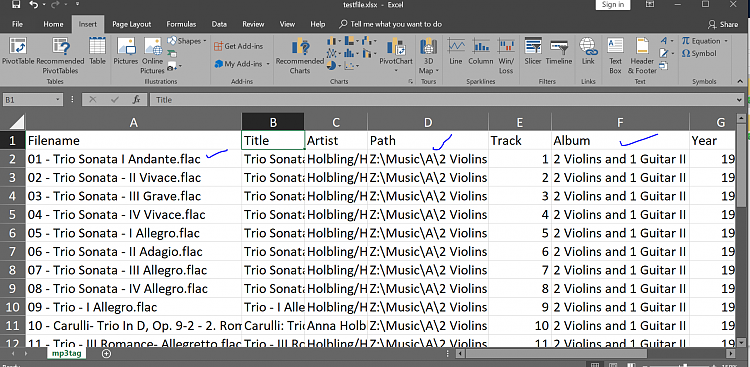The height and width of the screenshot is (367, 750).
Task: Insert a PivotTable
Action: coord(18,51)
